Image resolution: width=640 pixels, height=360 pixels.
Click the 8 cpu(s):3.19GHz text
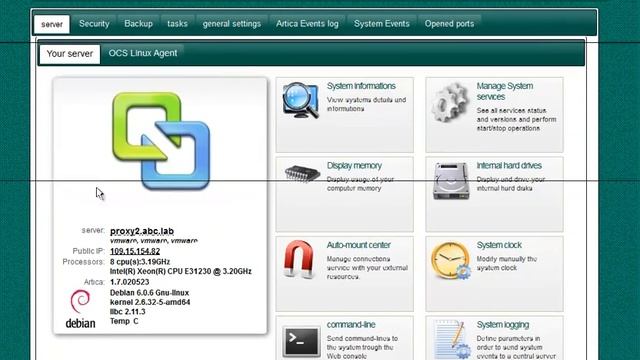[140, 262]
